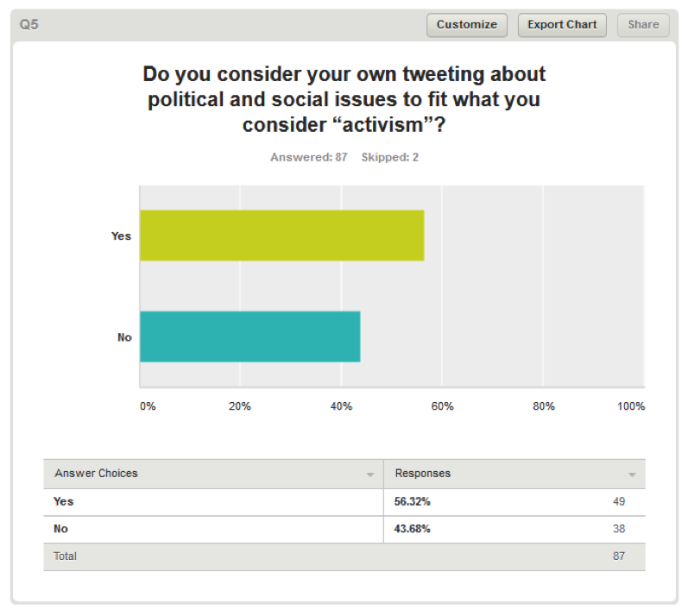Click the Skipped: 2 text
Screen dimensions: 688x616
(x=389, y=157)
